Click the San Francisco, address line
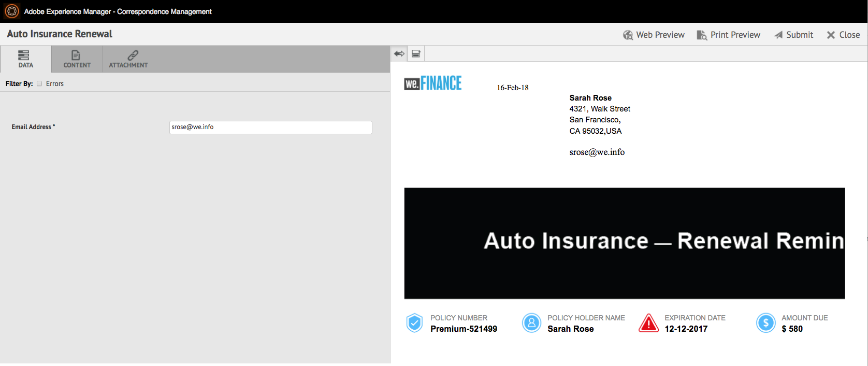Viewport: 868px width, 366px height. [x=595, y=120]
